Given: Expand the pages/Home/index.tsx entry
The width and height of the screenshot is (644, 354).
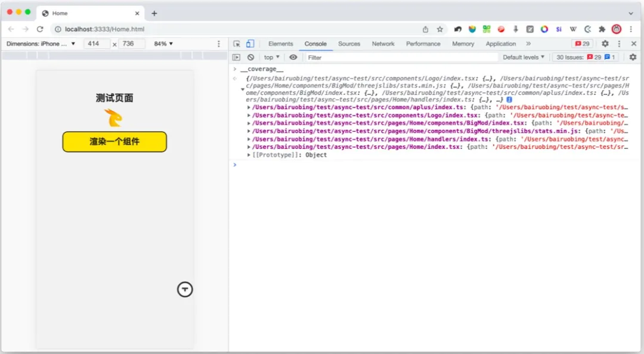Looking at the screenshot, I should tap(249, 147).
